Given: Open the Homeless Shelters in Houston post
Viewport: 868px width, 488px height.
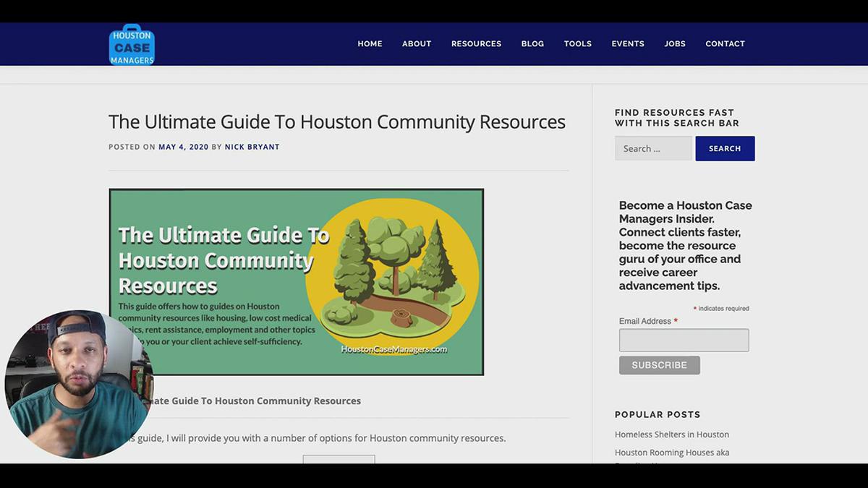Looking at the screenshot, I should (x=672, y=435).
